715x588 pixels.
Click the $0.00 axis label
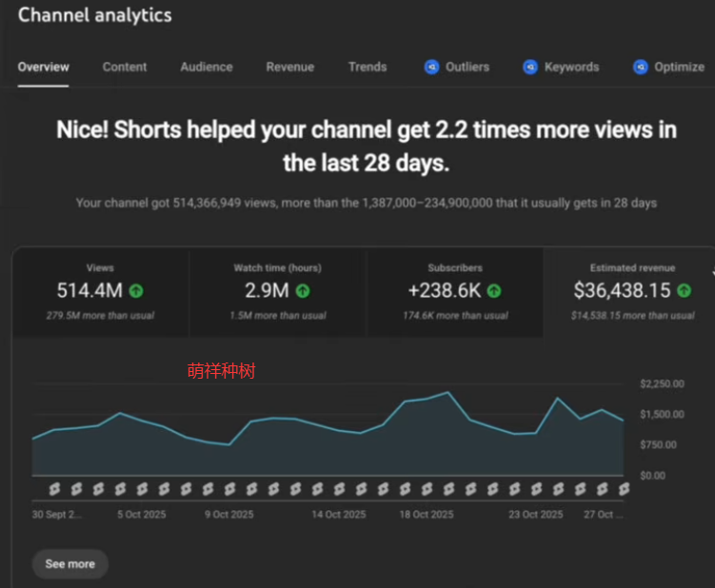(x=652, y=476)
